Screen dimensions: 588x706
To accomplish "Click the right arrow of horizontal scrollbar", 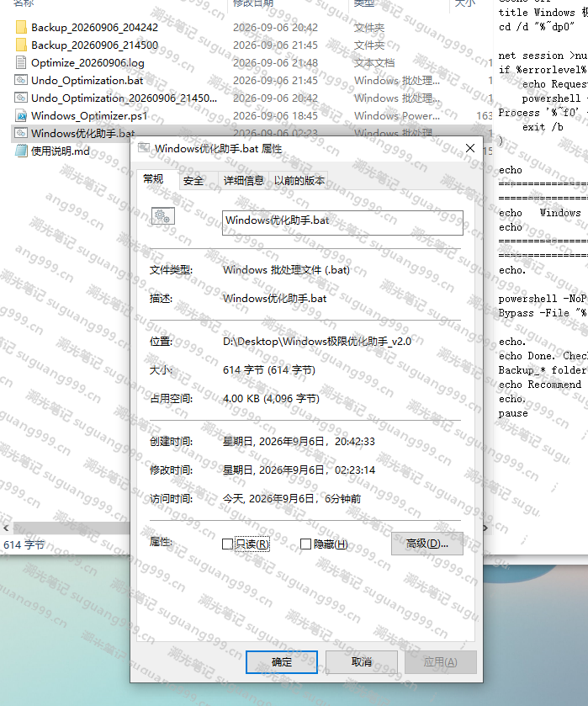I will [x=485, y=528].
